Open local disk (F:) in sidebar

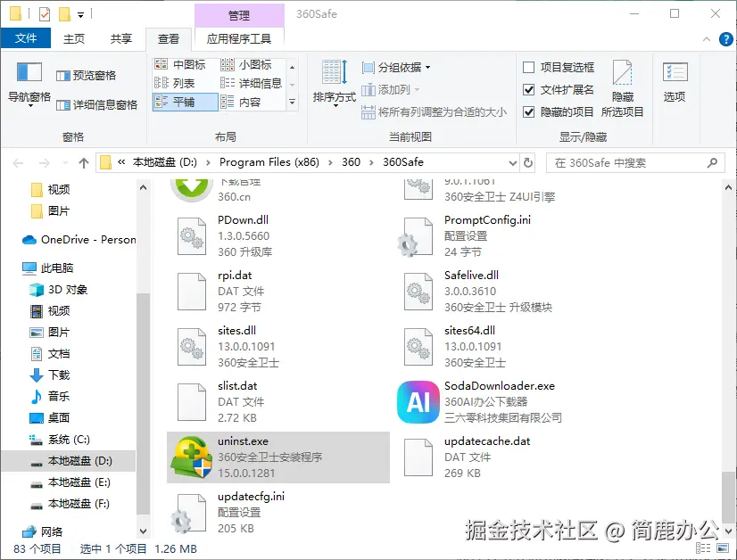point(70,504)
